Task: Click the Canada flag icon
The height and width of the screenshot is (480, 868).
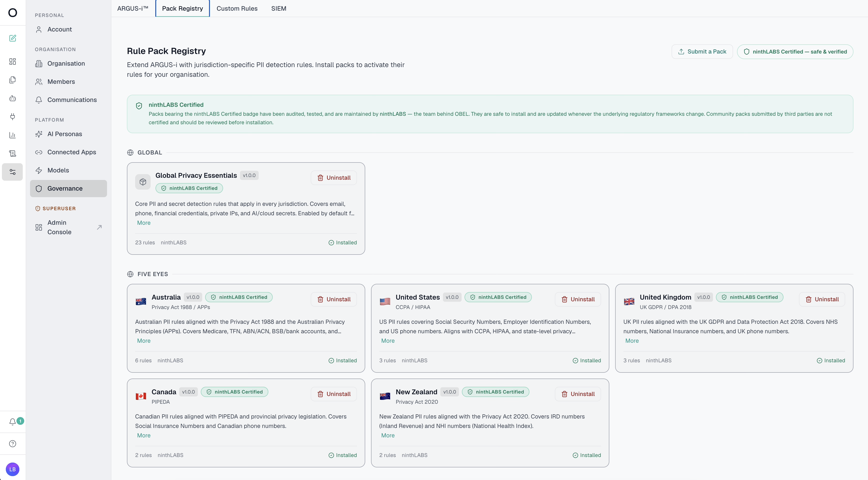Action: click(x=141, y=396)
